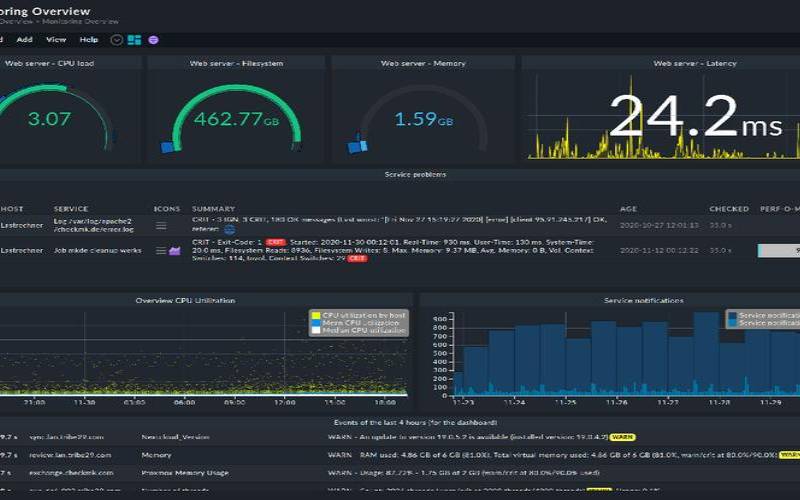Sort service problems by AGE column header

pyautogui.click(x=628, y=209)
